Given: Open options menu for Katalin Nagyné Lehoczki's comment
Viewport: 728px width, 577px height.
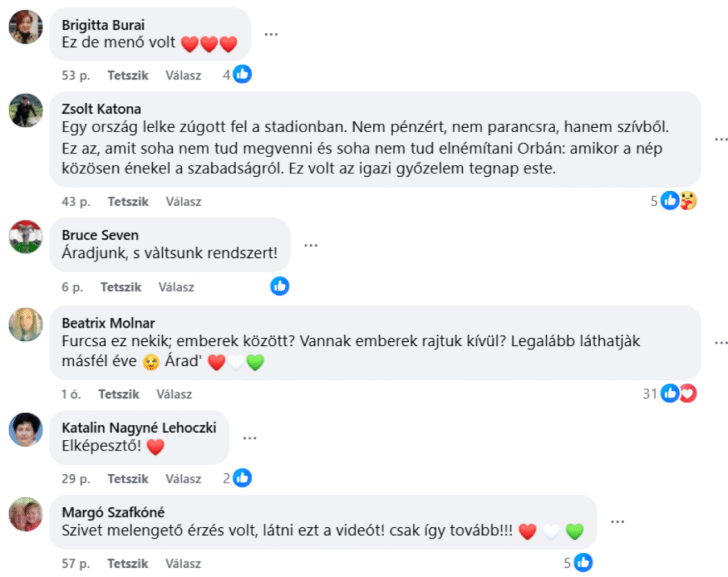Looking at the screenshot, I should pyautogui.click(x=250, y=438).
